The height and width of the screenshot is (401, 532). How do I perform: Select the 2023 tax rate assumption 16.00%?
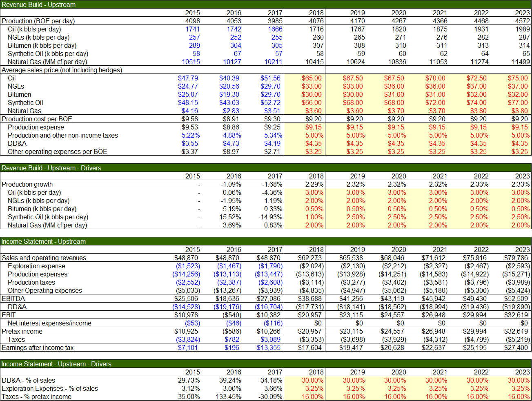[x=519, y=397]
